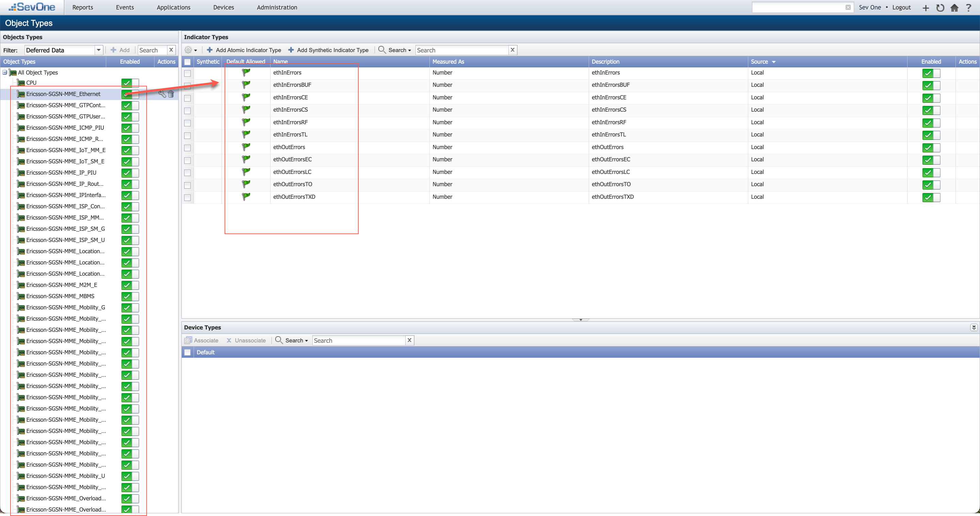Click the default-allowed flag for ethInErrors

click(x=246, y=72)
